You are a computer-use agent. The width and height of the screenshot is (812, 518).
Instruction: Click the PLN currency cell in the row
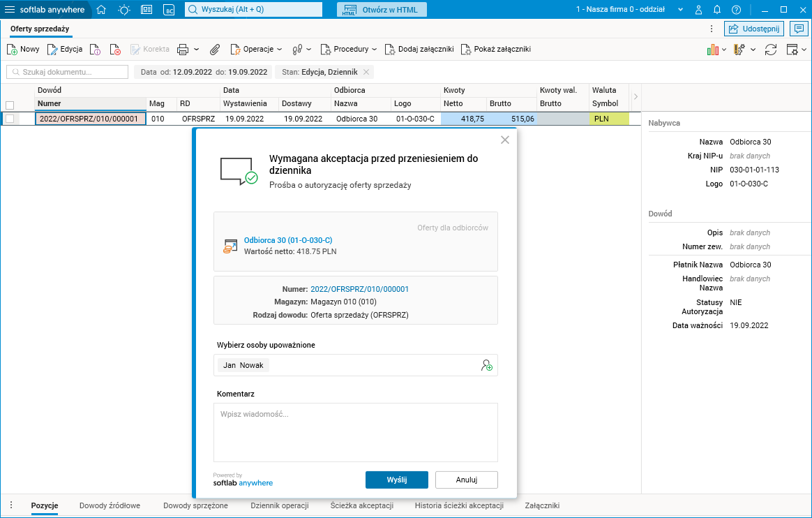[x=608, y=119]
